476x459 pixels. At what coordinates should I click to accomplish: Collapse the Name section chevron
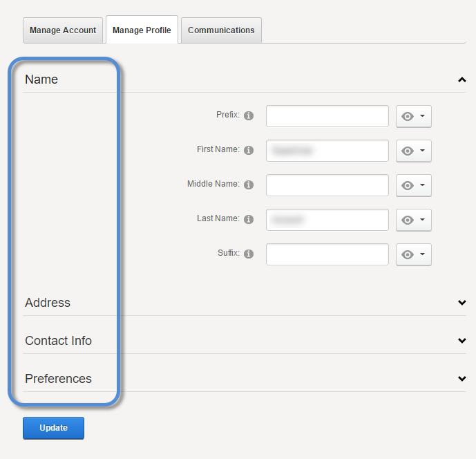[461, 80]
